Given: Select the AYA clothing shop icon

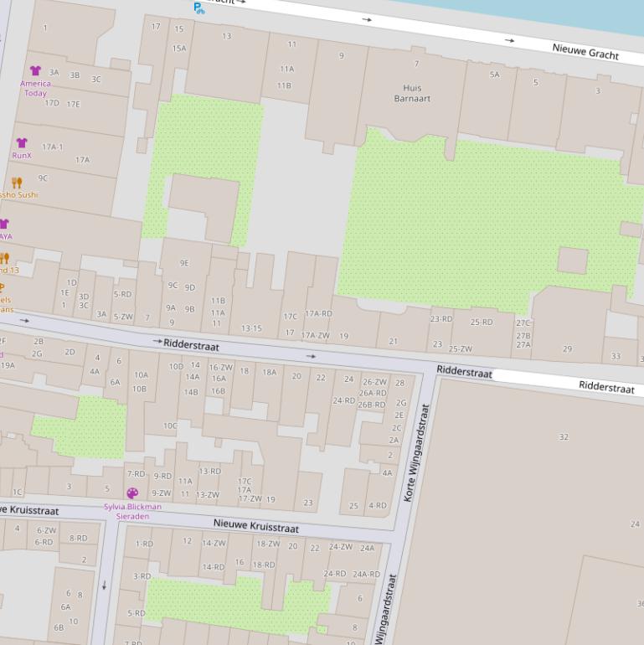Looking at the screenshot, I should (x=4, y=224).
